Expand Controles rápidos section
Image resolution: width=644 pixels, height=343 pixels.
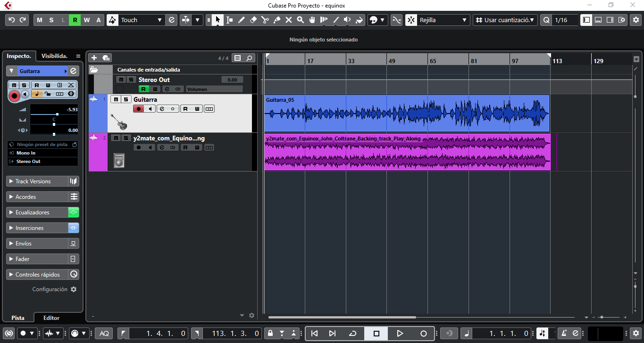pyautogui.click(x=37, y=275)
